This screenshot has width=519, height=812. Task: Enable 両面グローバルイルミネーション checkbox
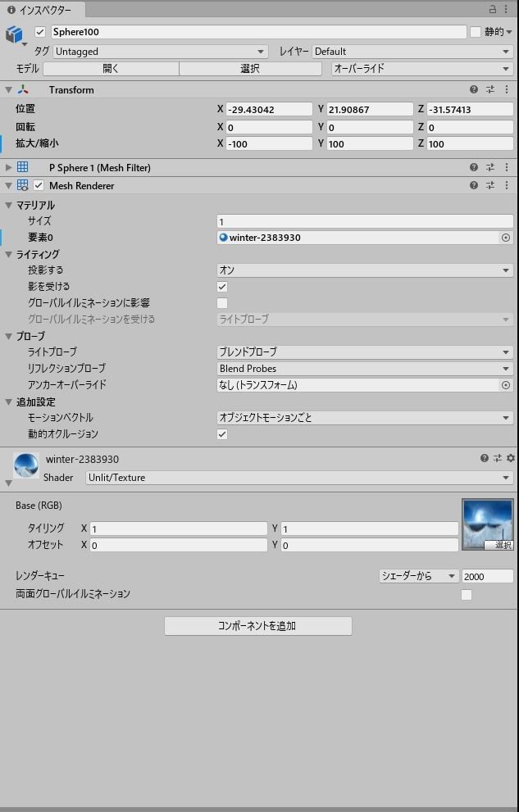[467, 595]
